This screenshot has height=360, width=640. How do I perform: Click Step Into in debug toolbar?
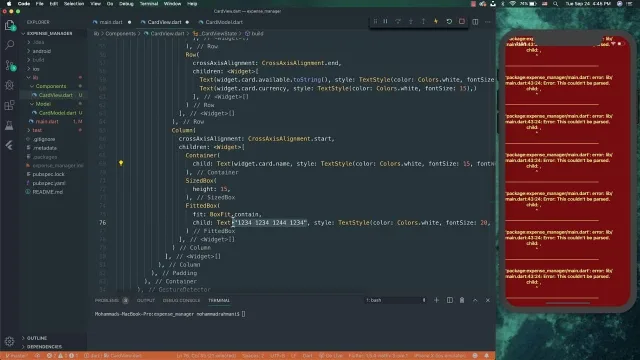coord(411,21)
